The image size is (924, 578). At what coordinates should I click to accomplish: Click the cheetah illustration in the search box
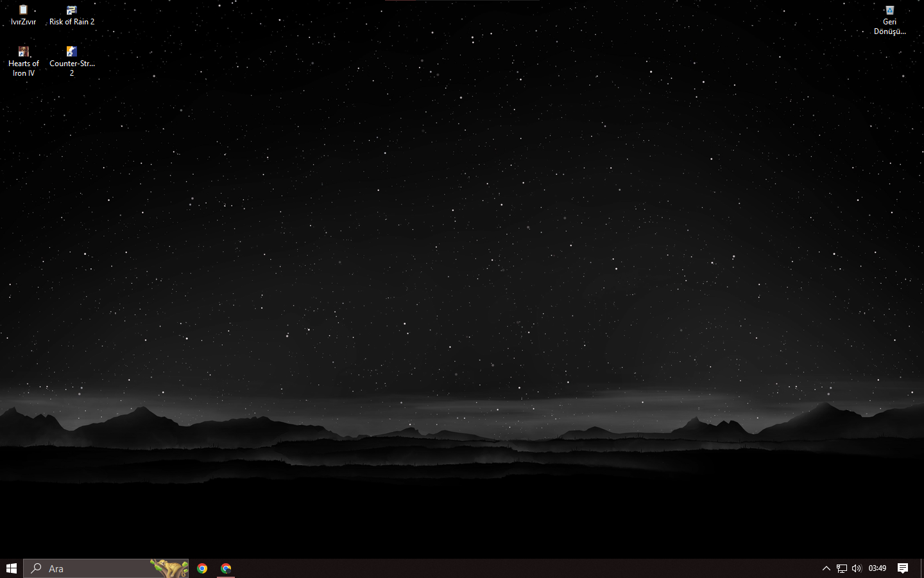[x=169, y=568]
